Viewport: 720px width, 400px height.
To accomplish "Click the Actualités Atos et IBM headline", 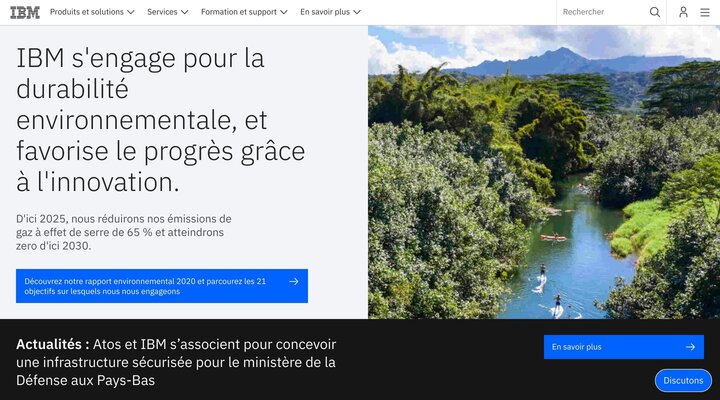I will coord(176,362).
